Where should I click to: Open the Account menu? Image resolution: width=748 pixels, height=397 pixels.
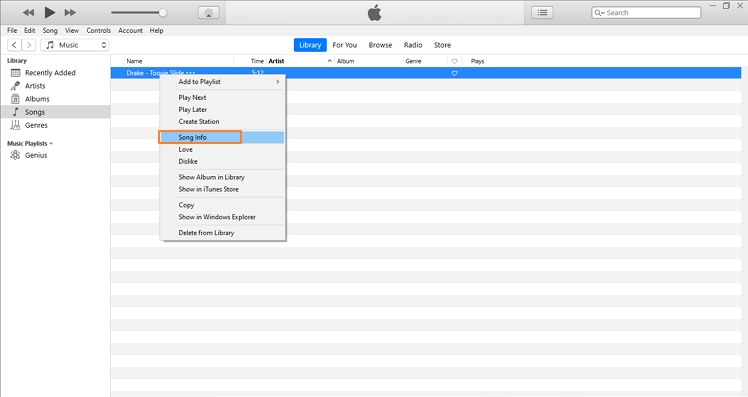130,31
